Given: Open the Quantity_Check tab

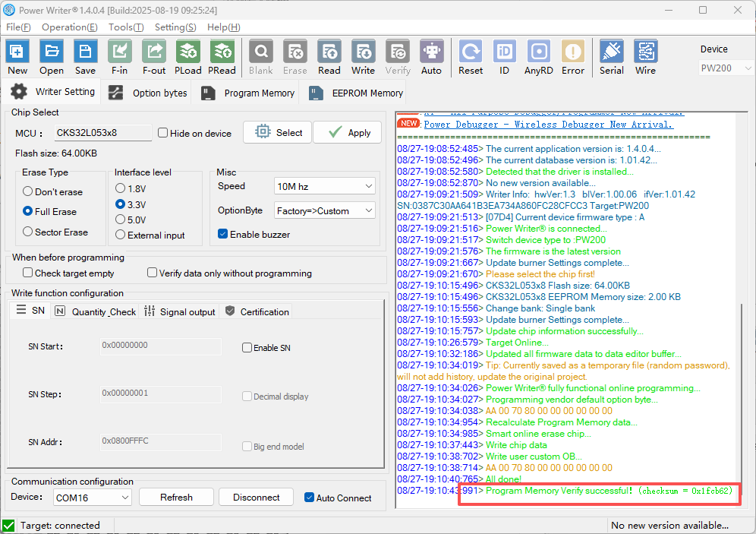Looking at the screenshot, I should (x=94, y=311).
